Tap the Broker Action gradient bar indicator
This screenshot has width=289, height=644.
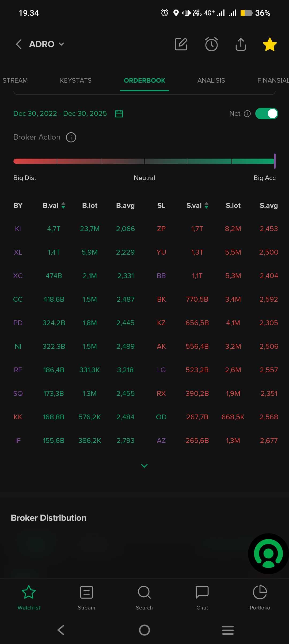(275, 161)
